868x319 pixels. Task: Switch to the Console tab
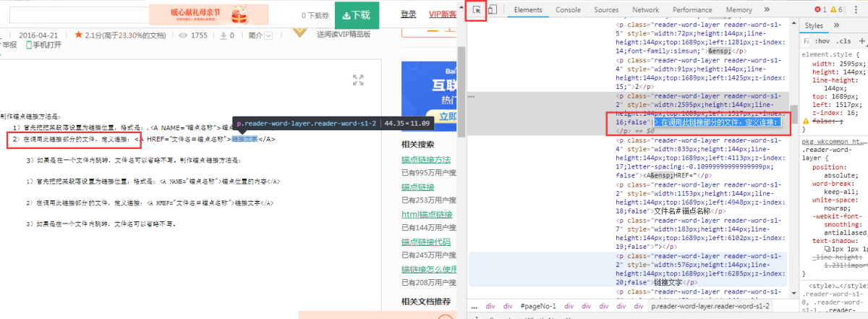click(568, 10)
